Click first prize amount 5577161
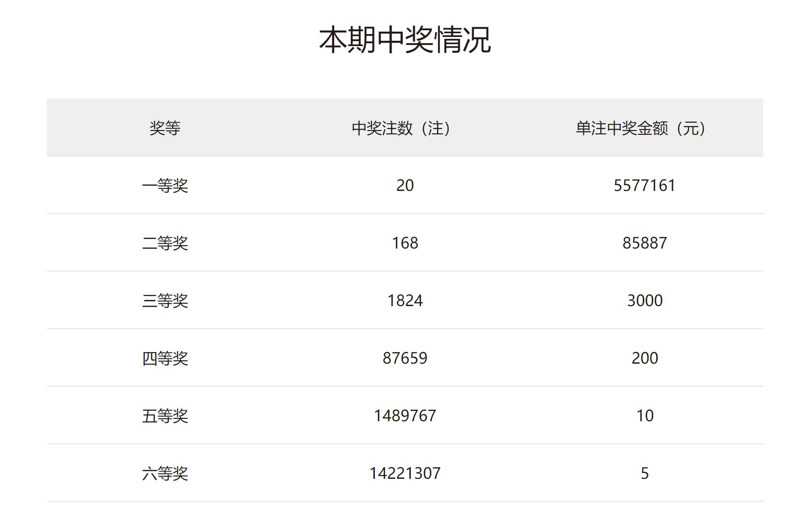Image resolution: width=812 pixels, height=522 pixels. (x=645, y=186)
